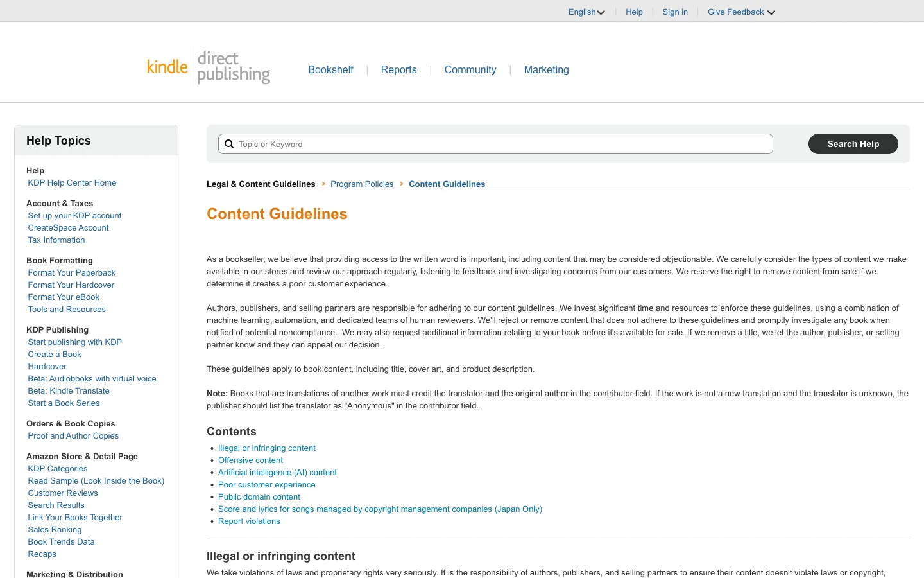Open Read Sample (Look Inside the Book)
924x578 pixels.
pyautogui.click(x=96, y=481)
